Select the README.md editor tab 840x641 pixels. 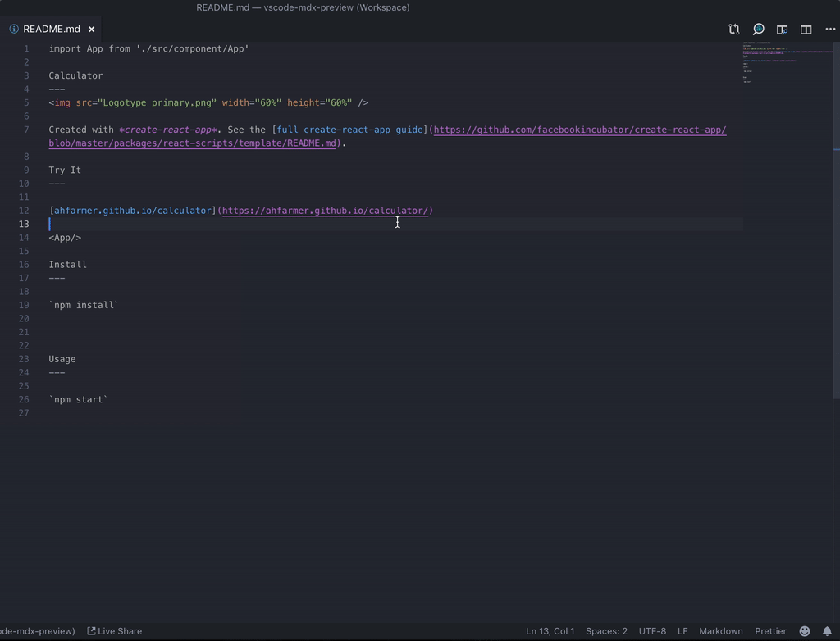pos(51,29)
